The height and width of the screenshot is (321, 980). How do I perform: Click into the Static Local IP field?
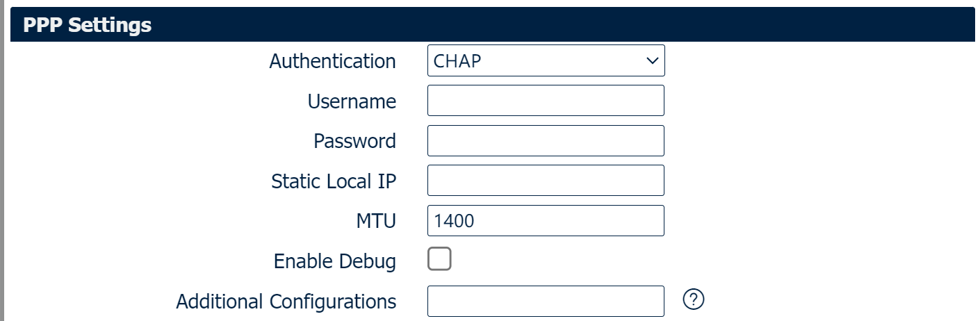tap(546, 181)
